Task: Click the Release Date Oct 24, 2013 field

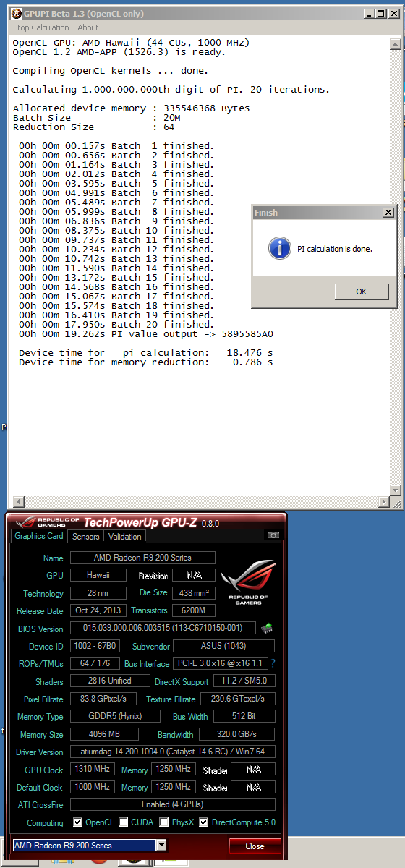Action: pyautogui.click(x=98, y=610)
